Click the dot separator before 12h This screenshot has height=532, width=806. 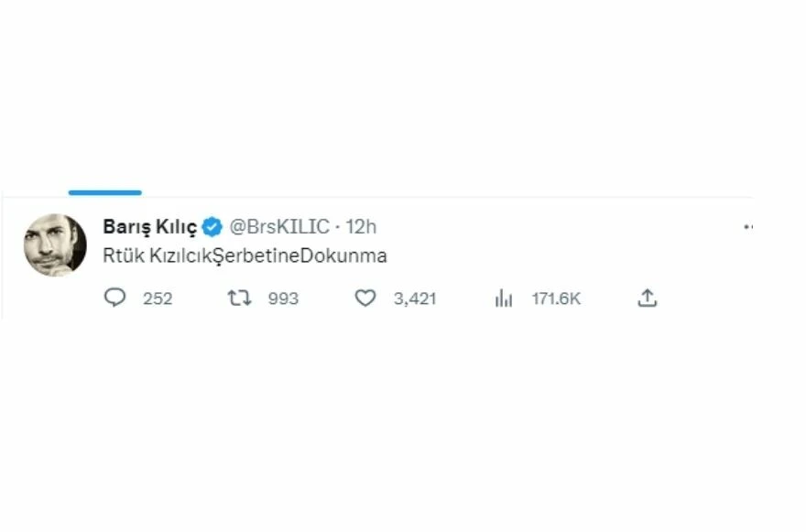point(337,226)
